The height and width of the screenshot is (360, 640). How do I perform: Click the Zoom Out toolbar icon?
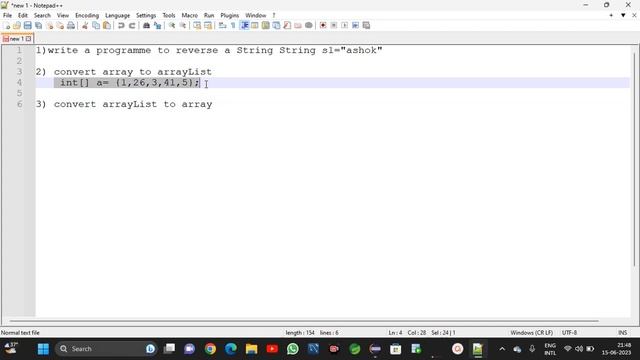coord(182,25)
